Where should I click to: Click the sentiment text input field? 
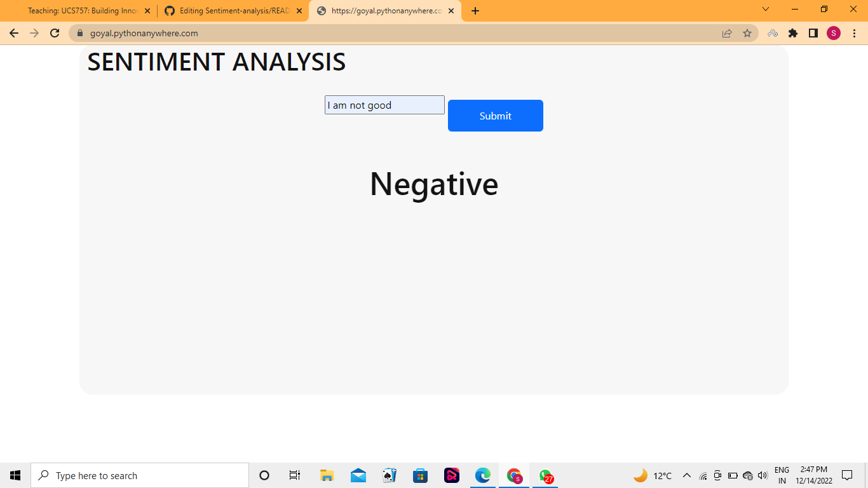pyautogui.click(x=384, y=104)
